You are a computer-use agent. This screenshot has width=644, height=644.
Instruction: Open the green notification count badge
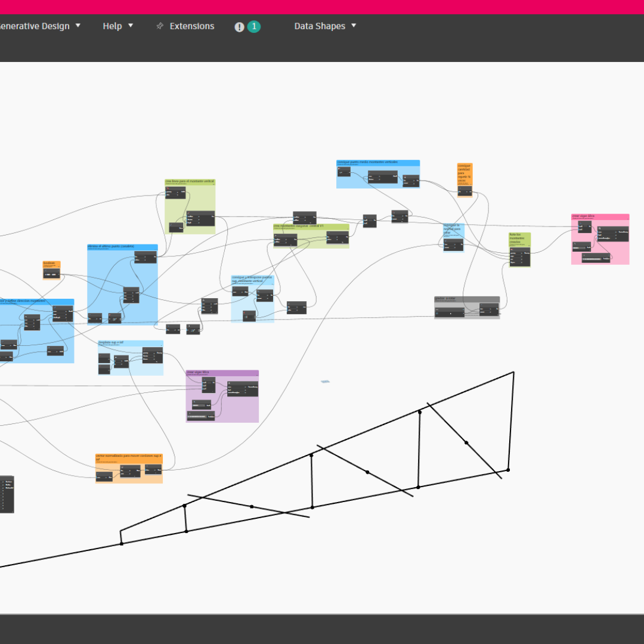click(x=254, y=26)
